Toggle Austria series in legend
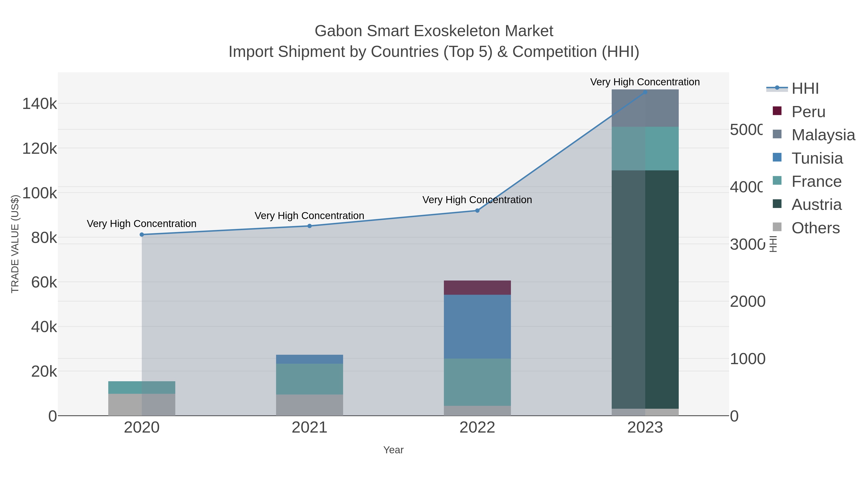The image size is (868, 488). point(807,204)
